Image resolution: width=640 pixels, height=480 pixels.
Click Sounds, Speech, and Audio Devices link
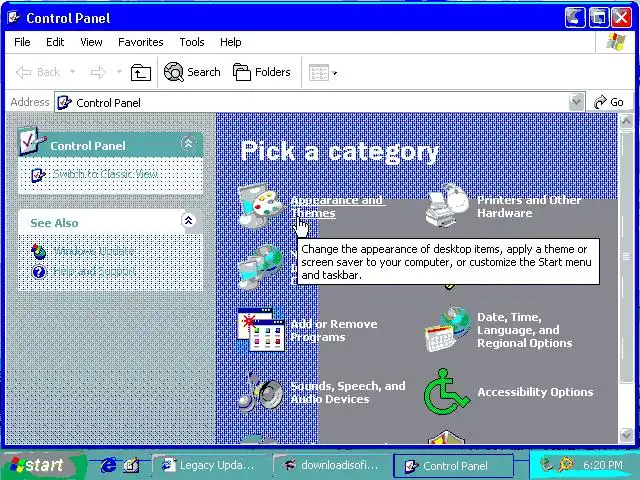348,392
